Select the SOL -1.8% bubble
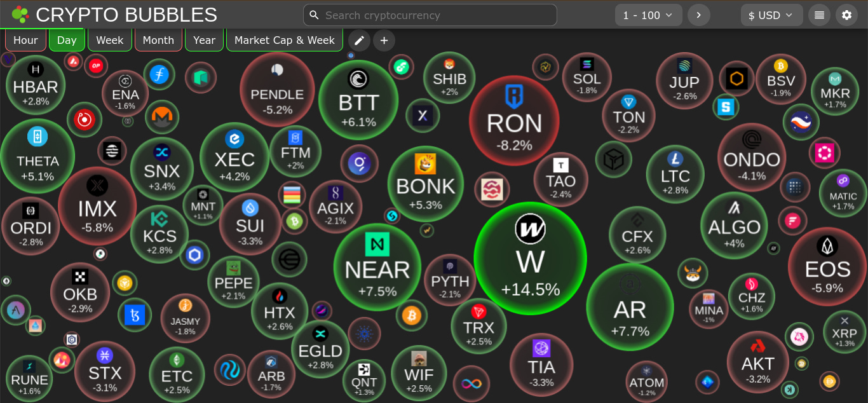868x403 pixels. [587, 77]
